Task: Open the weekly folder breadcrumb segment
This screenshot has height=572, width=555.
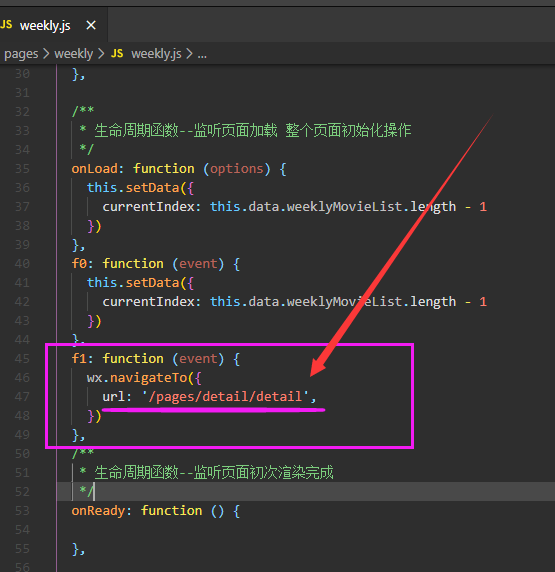Action: [74, 54]
